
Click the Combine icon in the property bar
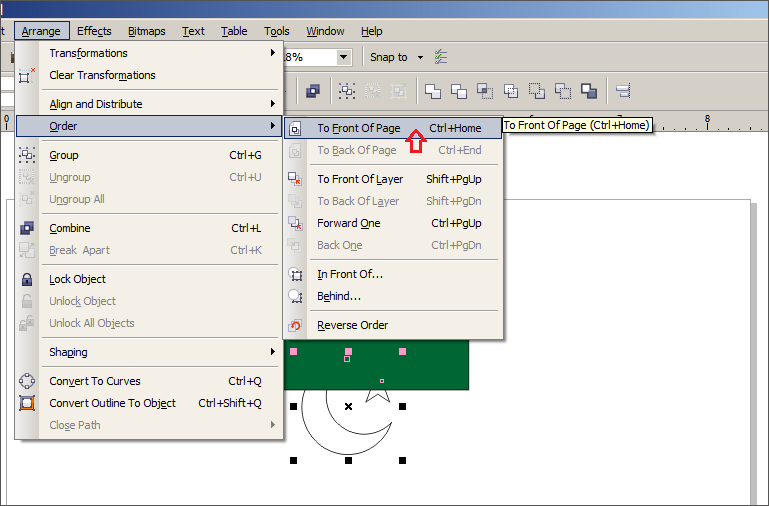click(x=312, y=91)
